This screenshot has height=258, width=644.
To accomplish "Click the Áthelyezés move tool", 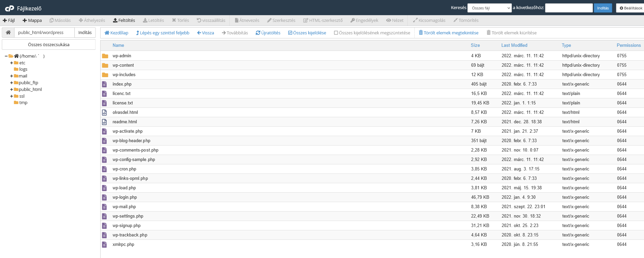I will 92,20.
